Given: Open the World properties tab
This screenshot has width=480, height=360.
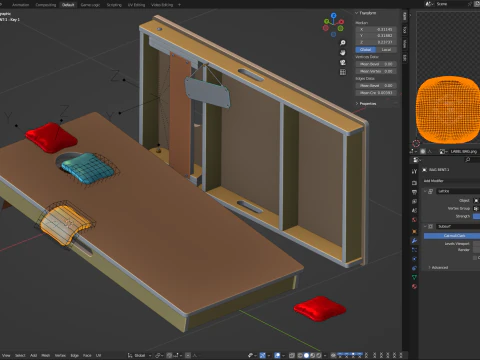Looking at the screenshot, I should tap(414, 219).
